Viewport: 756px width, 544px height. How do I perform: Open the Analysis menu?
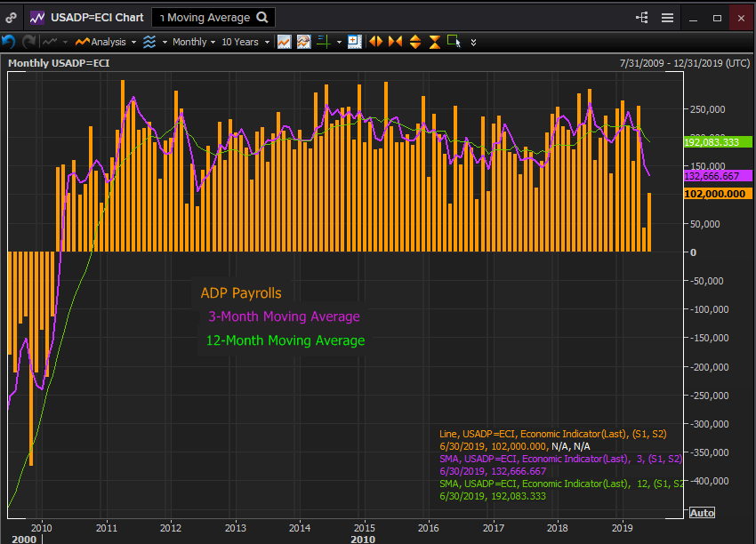[101, 42]
